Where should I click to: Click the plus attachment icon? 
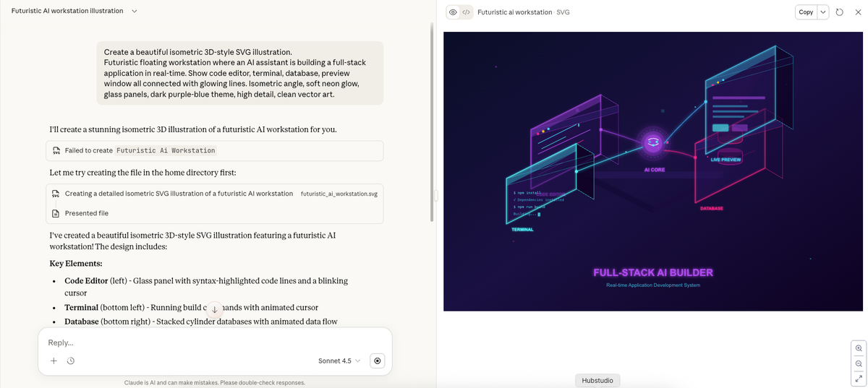point(54,361)
